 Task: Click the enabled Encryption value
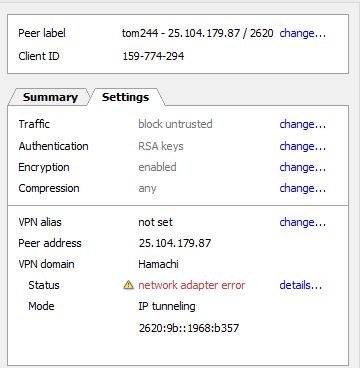click(157, 167)
